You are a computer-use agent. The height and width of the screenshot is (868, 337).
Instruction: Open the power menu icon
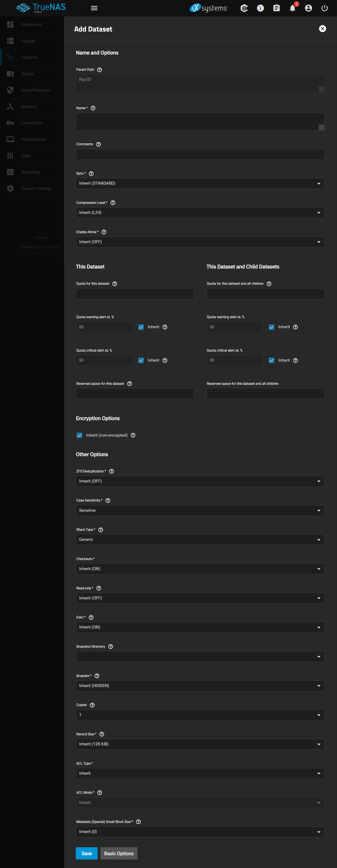click(x=324, y=9)
